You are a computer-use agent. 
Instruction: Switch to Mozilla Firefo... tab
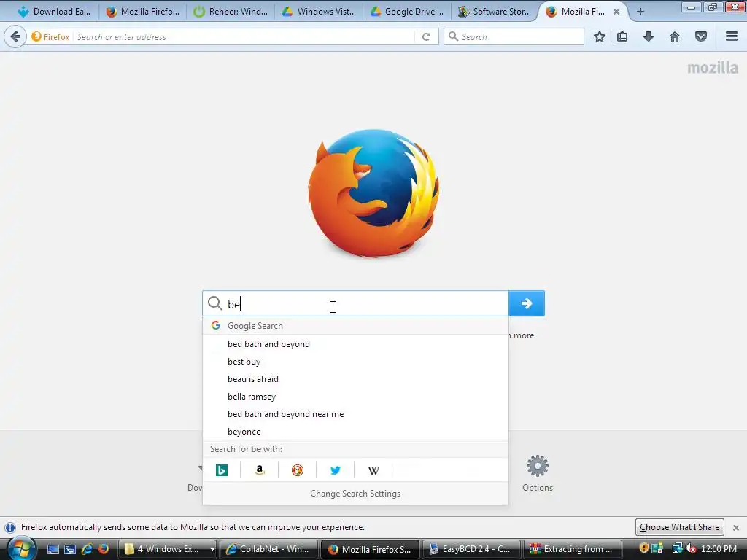(143, 12)
